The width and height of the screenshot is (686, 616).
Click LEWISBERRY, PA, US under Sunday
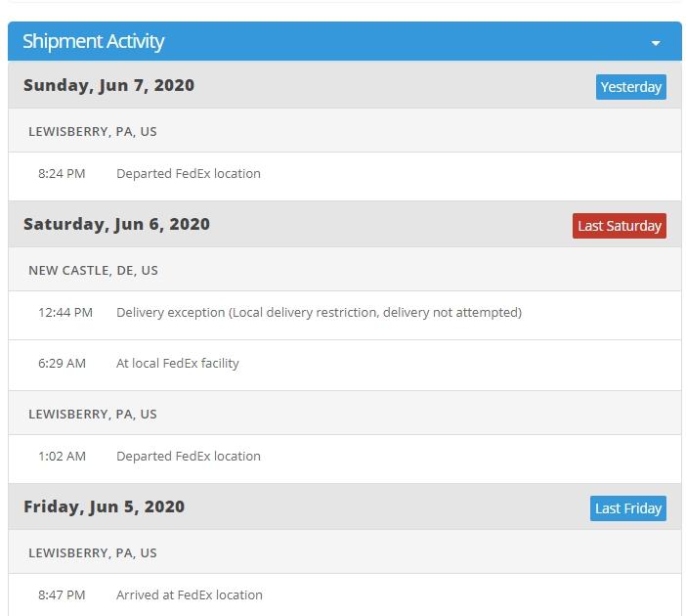93,131
